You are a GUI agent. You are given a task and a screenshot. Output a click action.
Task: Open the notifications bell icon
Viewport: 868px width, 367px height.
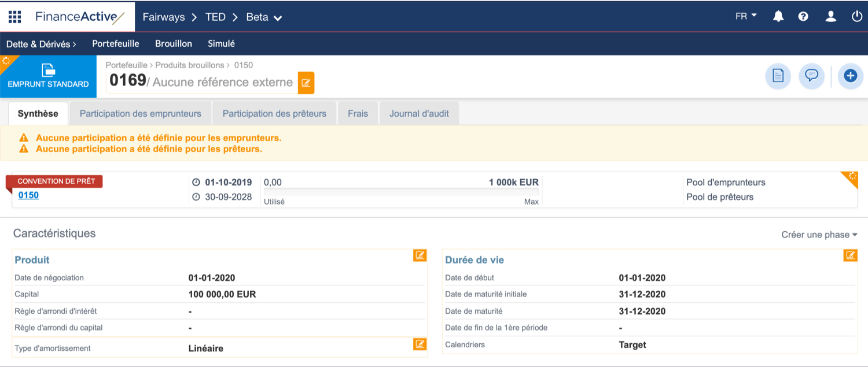click(x=778, y=16)
